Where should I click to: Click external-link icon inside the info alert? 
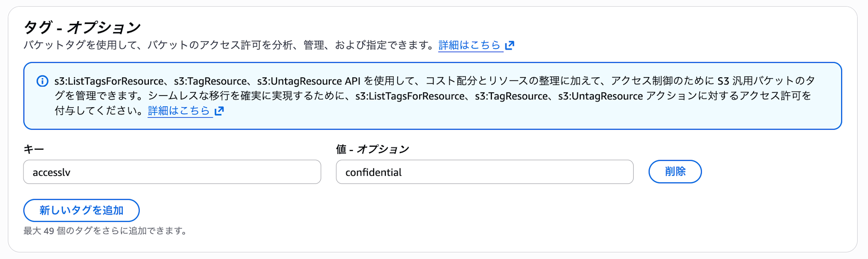[220, 111]
